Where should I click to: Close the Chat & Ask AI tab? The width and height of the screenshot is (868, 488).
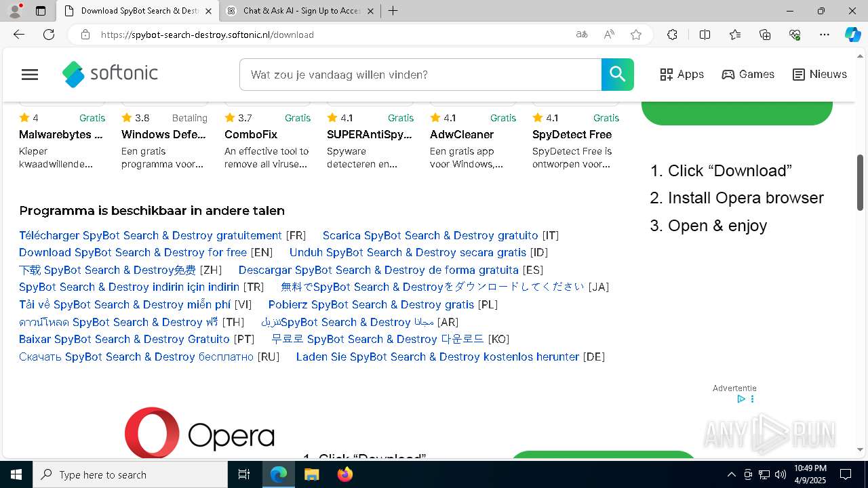pyautogui.click(x=370, y=11)
